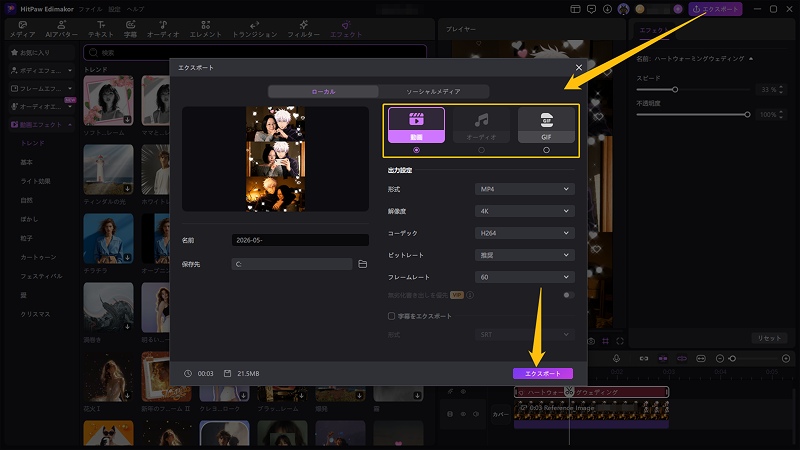
Task: Open save-location folder browser icon
Action: pos(362,264)
